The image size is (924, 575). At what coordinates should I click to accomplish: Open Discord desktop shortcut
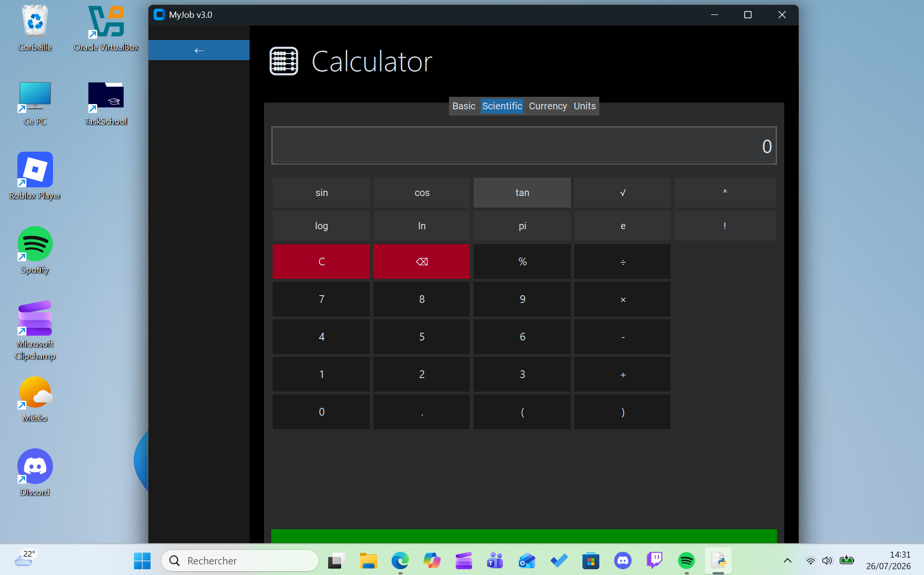[x=35, y=473]
